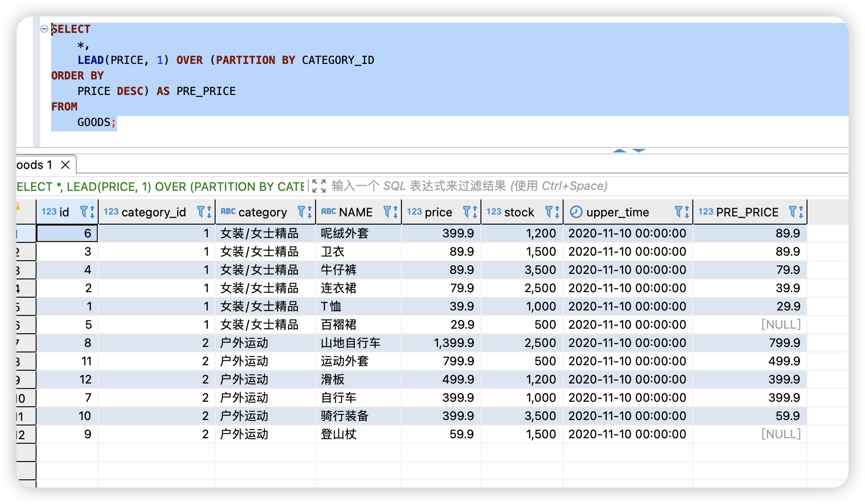Click the price cell 1,399.9
Screen dimensions: 865x504
441,343
